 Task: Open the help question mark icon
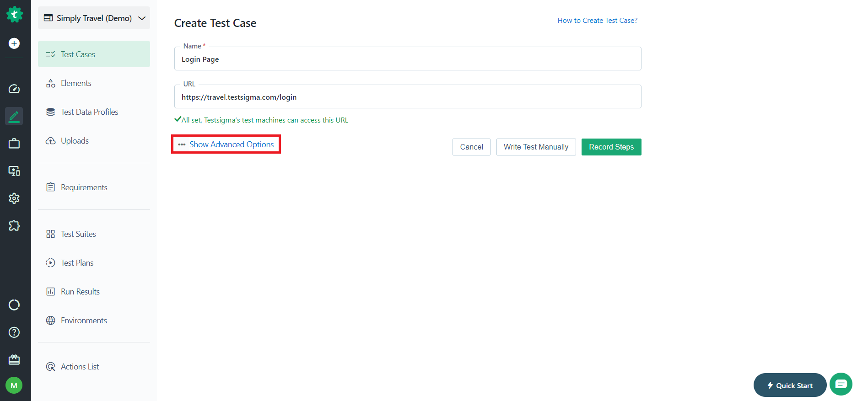[x=14, y=332]
